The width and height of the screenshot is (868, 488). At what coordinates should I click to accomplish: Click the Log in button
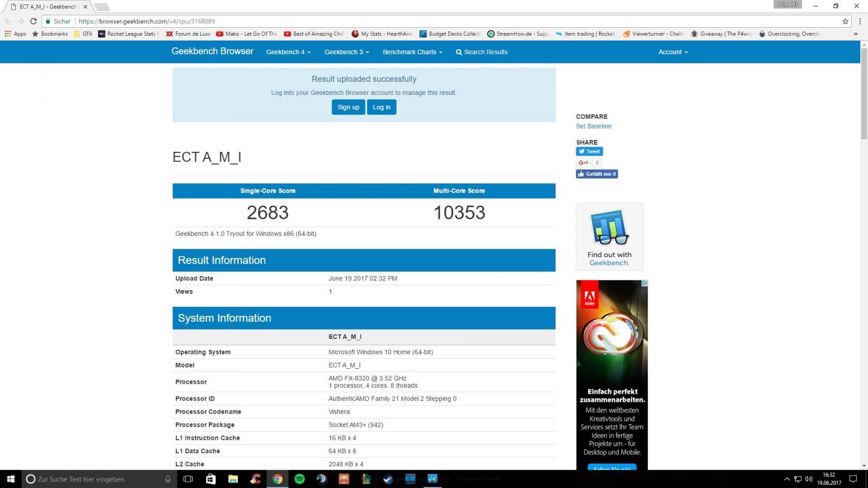tap(381, 107)
